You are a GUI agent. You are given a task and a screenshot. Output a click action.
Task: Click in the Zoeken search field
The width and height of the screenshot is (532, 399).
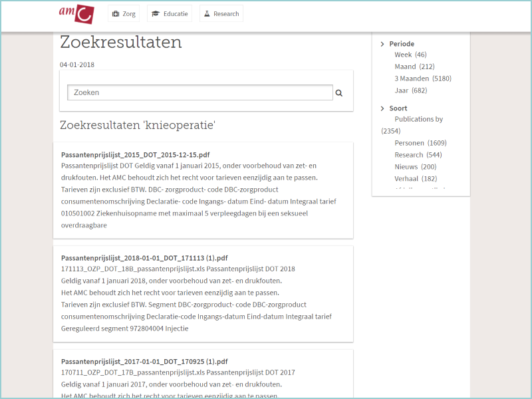click(199, 92)
